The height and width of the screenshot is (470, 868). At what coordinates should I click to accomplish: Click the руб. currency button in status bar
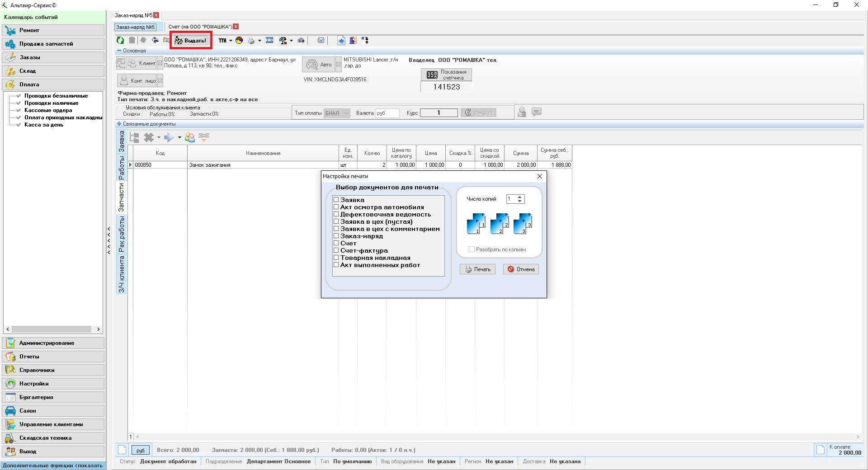141,450
